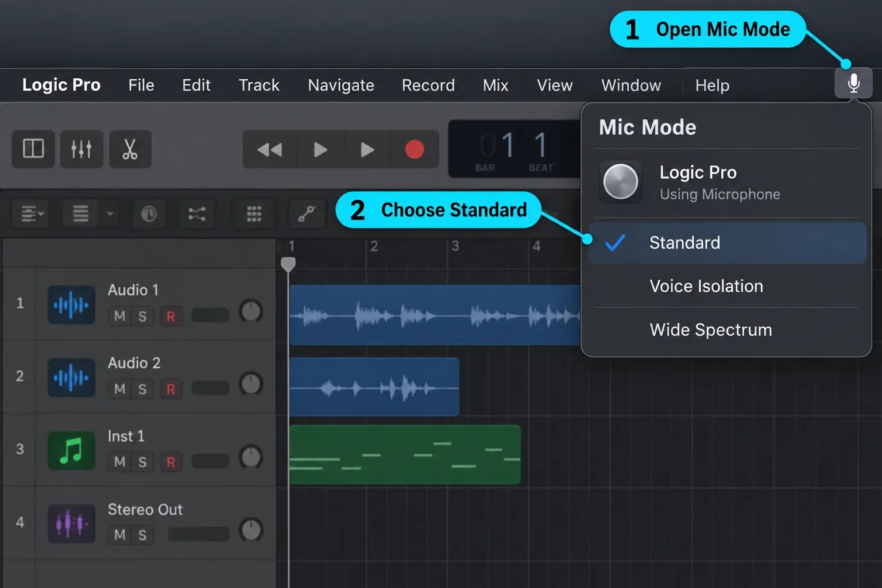Click the Audio 2 pan knob
The height and width of the screenshot is (588, 882).
click(251, 384)
